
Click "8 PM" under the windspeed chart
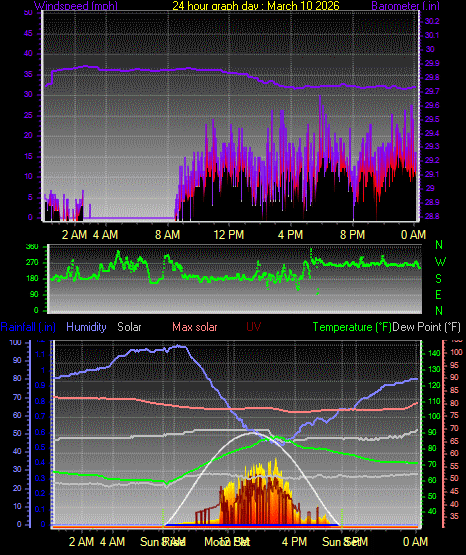coord(352,235)
